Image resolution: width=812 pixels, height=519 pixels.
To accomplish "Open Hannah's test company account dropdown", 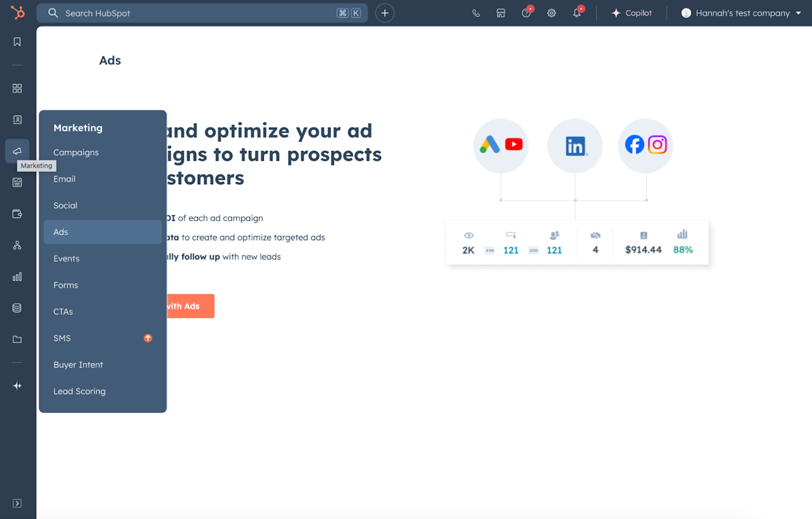I will [x=741, y=13].
